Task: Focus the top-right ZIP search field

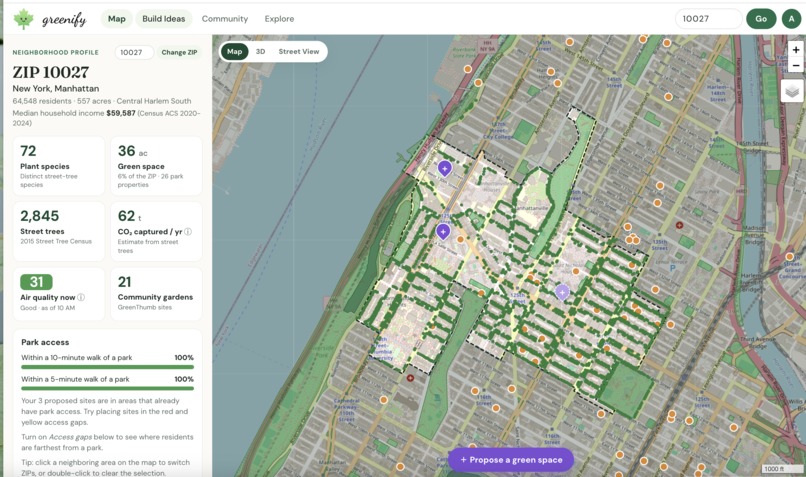Action: click(x=708, y=19)
